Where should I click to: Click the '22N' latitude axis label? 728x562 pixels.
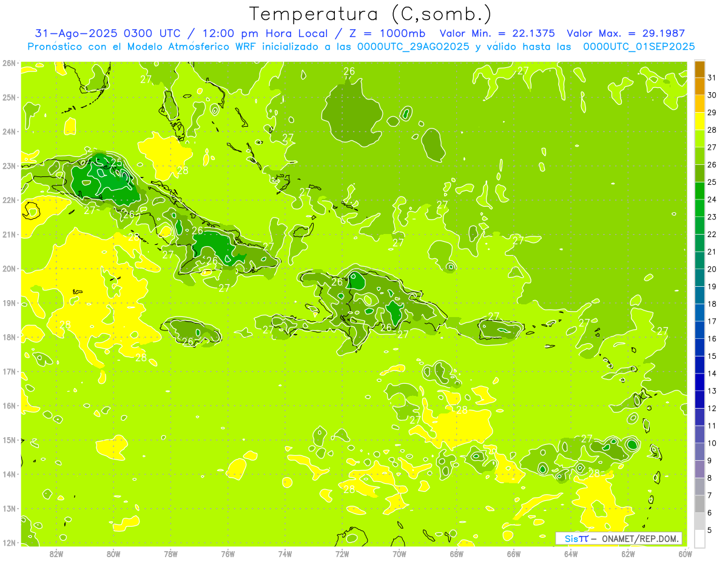click(x=8, y=200)
